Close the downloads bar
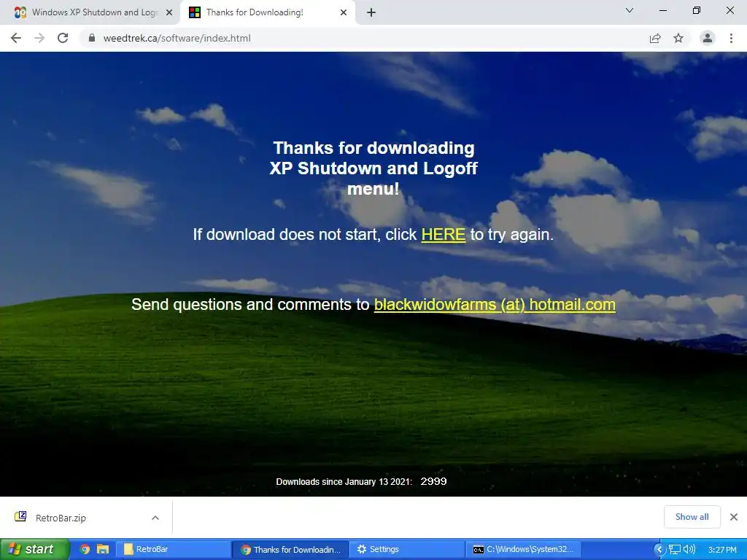Viewport: 747px width, 560px height. [734, 517]
